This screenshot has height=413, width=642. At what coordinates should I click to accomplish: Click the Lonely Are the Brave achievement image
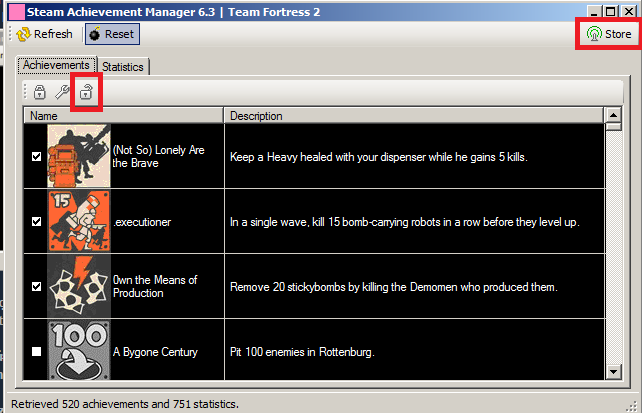[x=79, y=156]
